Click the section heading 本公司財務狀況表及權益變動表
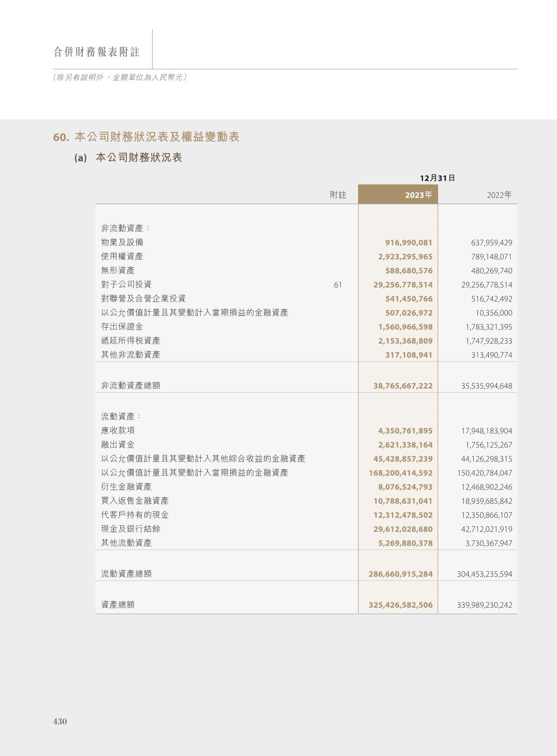 pyautogui.click(x=157, y=137)
